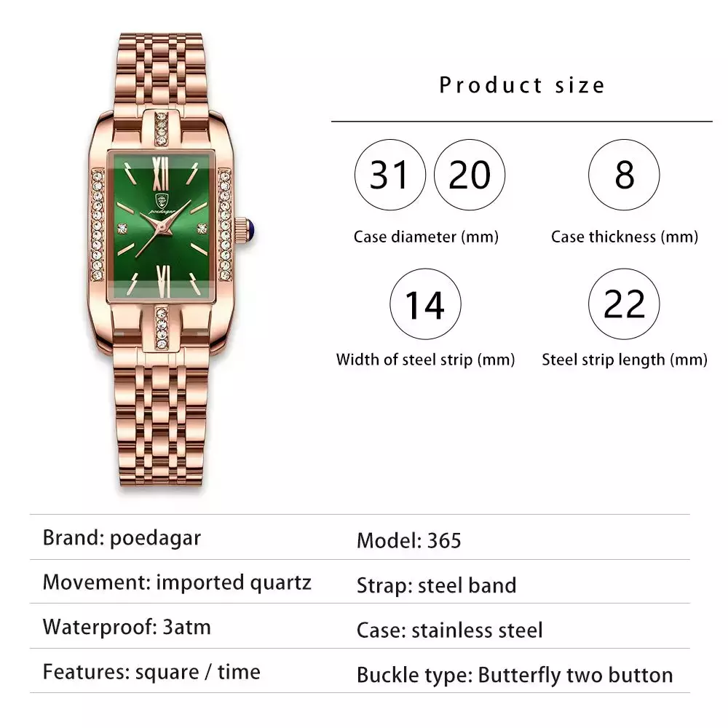The height and width of the screenshot is (728, 728).
Task: Click the steel strip width circle 14
Action: 425,304
